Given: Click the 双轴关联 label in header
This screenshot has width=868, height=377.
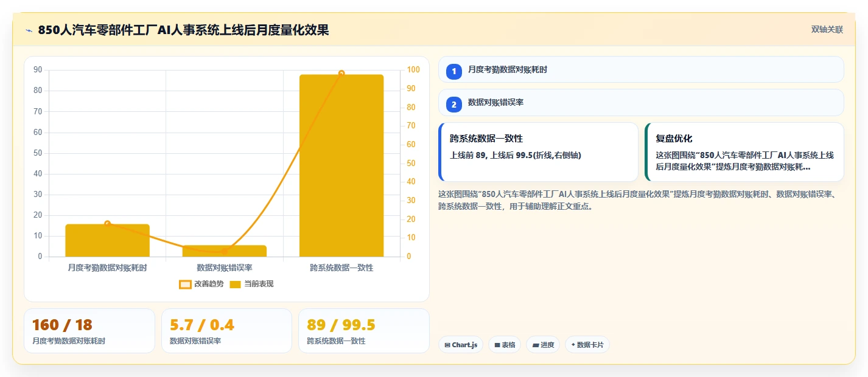Looking at the screenshot, I should [x=827, y=30].
